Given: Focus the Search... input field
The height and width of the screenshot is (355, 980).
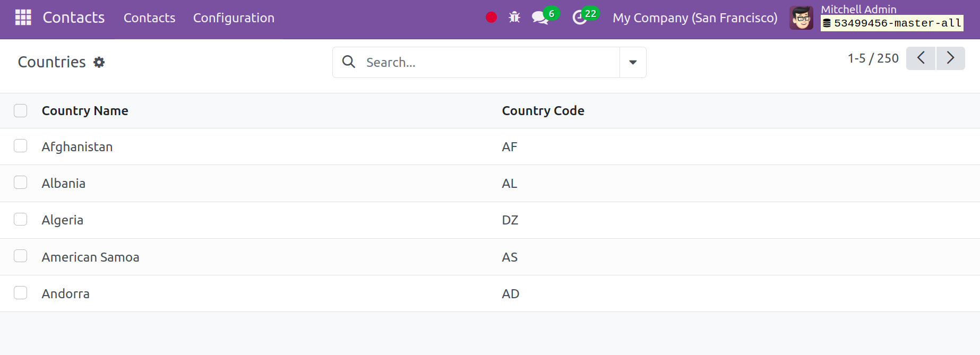Looking at the screenshot, I should click(488, 62).
